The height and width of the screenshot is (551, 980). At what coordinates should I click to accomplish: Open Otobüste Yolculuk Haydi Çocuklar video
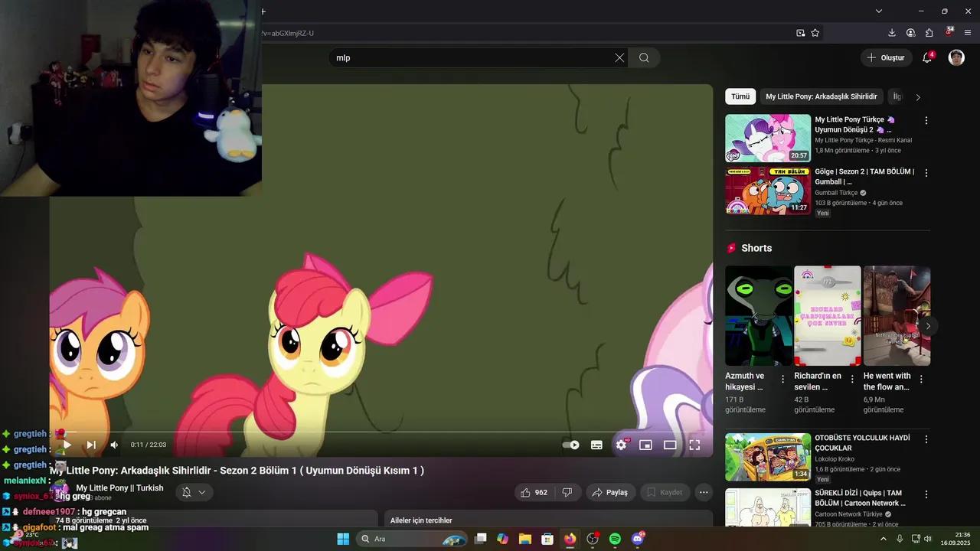pos(768,457)
